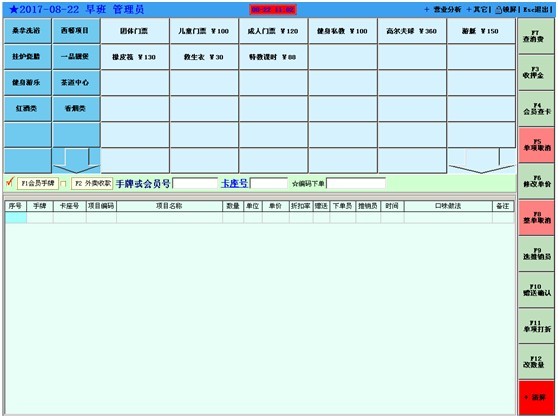Click the red checkmark beside F1会员手牌
This screenshot has width=558, height=418.
pyautogui.click(x=10, y=182)
